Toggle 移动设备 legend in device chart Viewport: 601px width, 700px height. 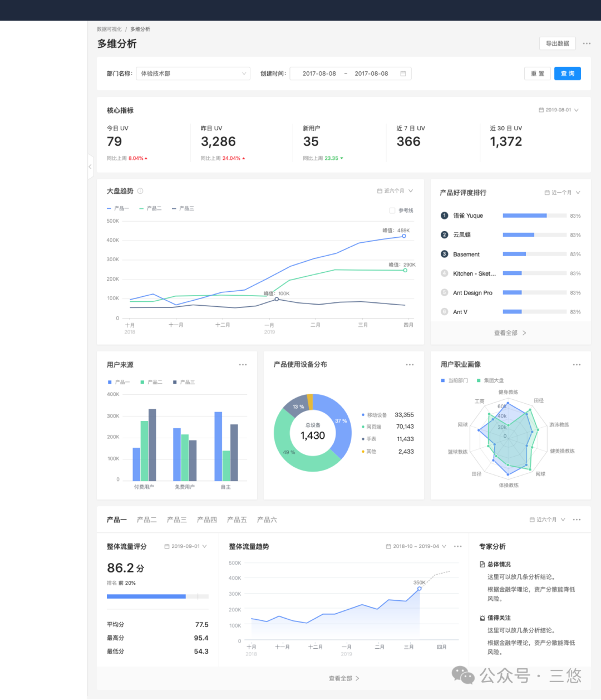click(374, 415)
